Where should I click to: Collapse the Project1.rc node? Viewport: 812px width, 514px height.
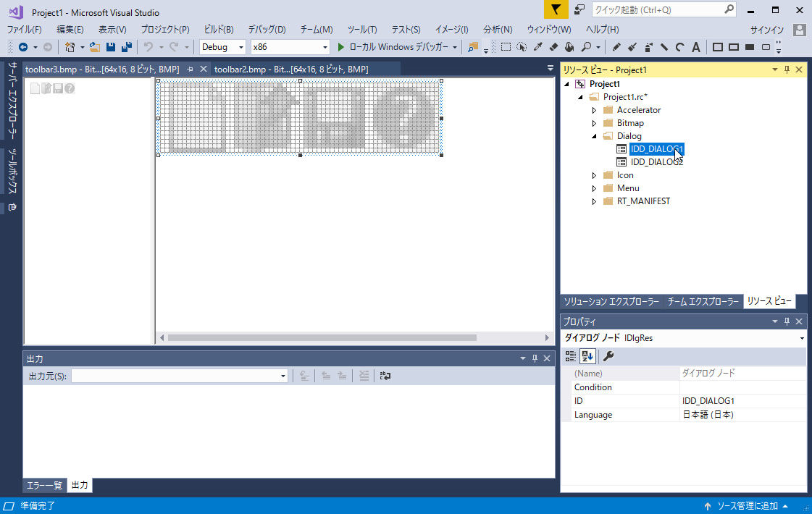(x=580, y=97)
